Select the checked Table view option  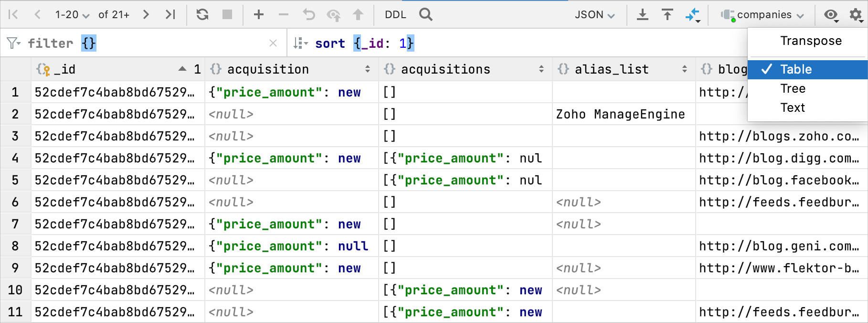[796, 69]
